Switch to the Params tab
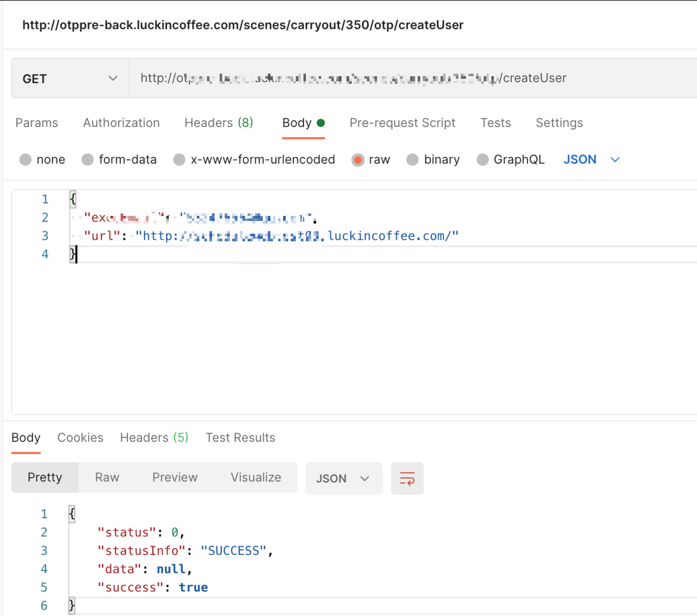This screenshot has height=616, width=697. click(x=37, y=123)
